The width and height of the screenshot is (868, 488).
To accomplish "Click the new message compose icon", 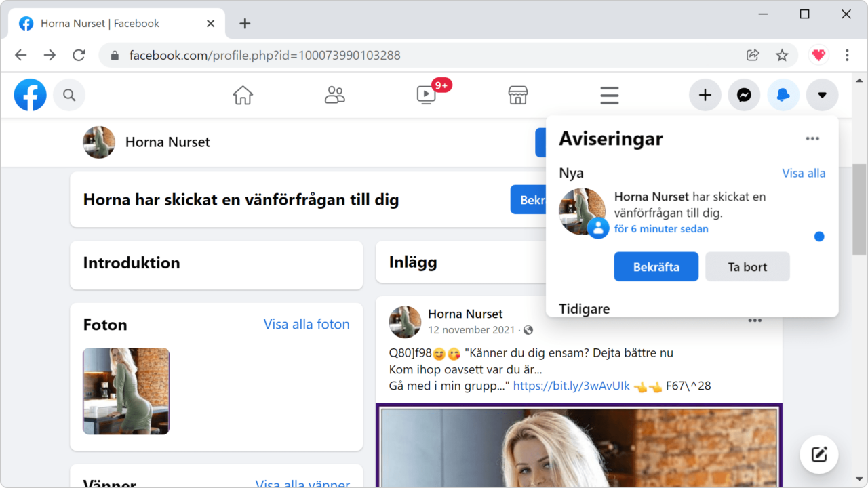I will 819,454.
